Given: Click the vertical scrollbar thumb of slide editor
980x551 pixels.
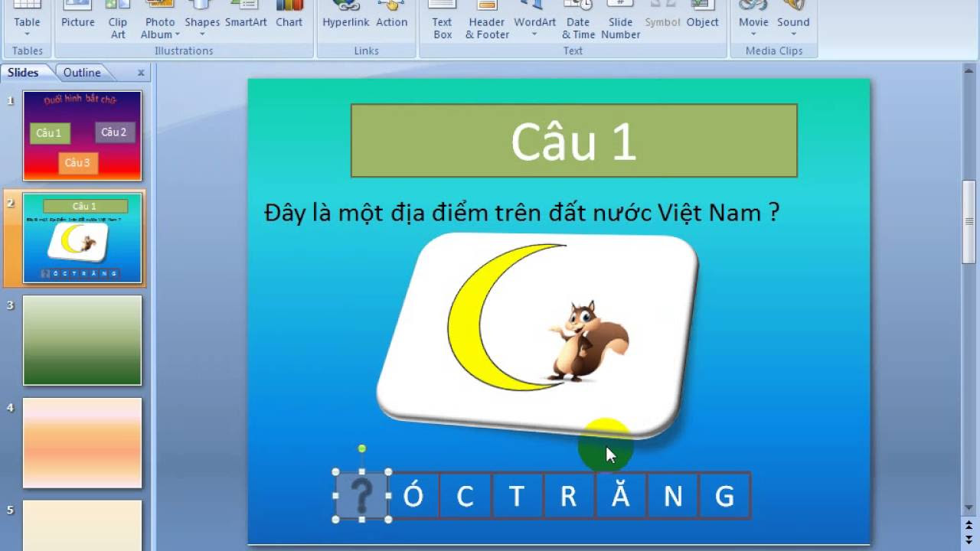Looking at the screenshot, I should (x=969, y=222).
